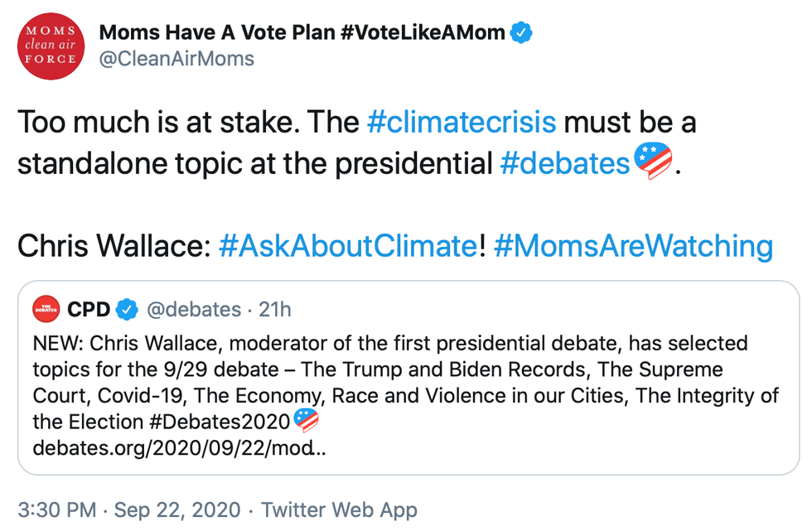Click the 21h timestamp on quoted tweet
Screen dimensions: 812x531
tap(275, 310)
